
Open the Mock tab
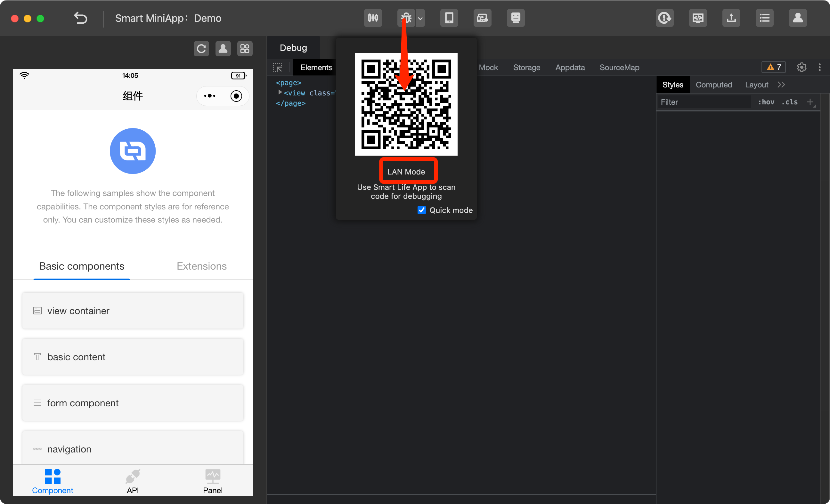488,67
